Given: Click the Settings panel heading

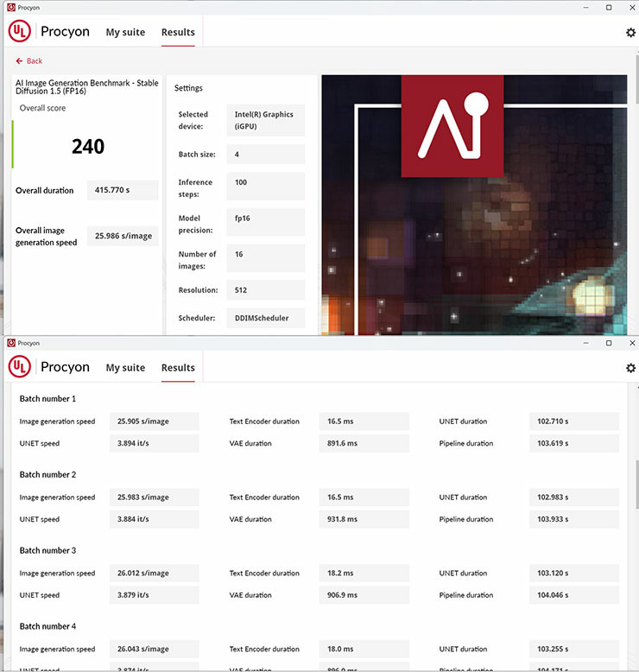Looking at the screenshot, I should tap(188, 88).
